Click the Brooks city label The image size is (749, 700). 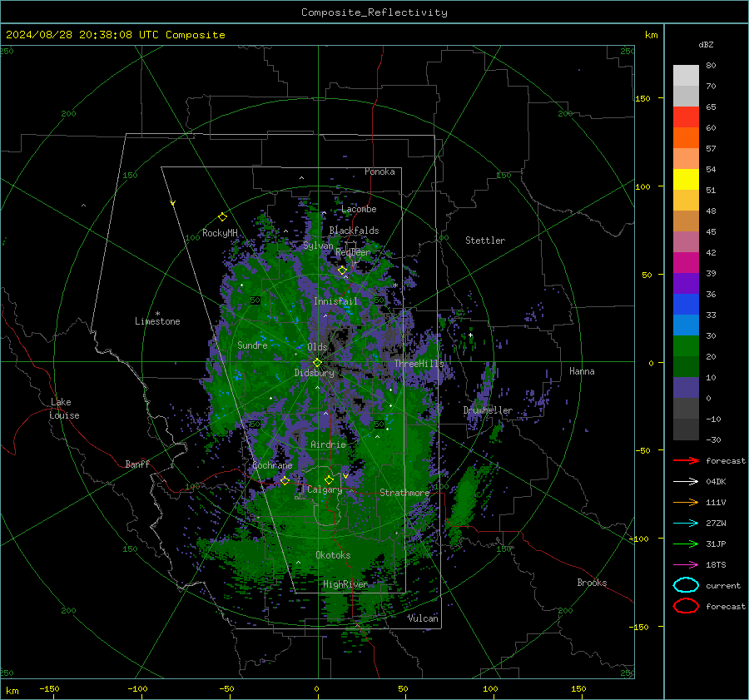pyautogui.click(x=592, y=583)
